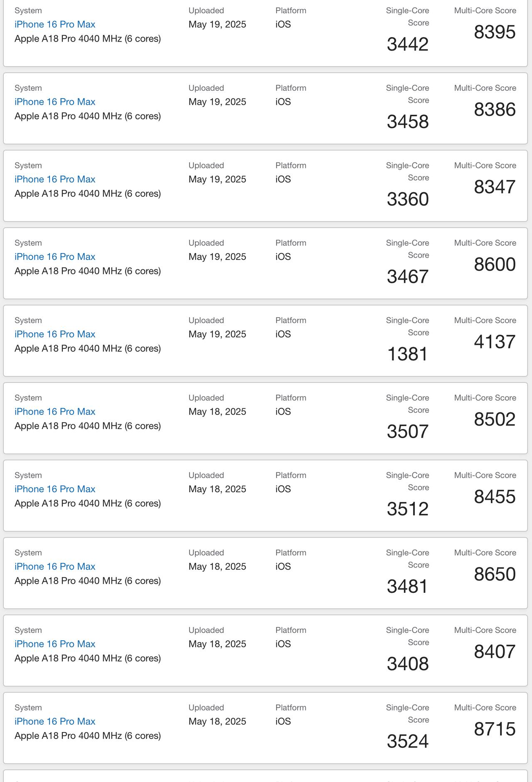Click the multi-core score 8600
Viewport: 532px width, 782px height.
(495, 264)
